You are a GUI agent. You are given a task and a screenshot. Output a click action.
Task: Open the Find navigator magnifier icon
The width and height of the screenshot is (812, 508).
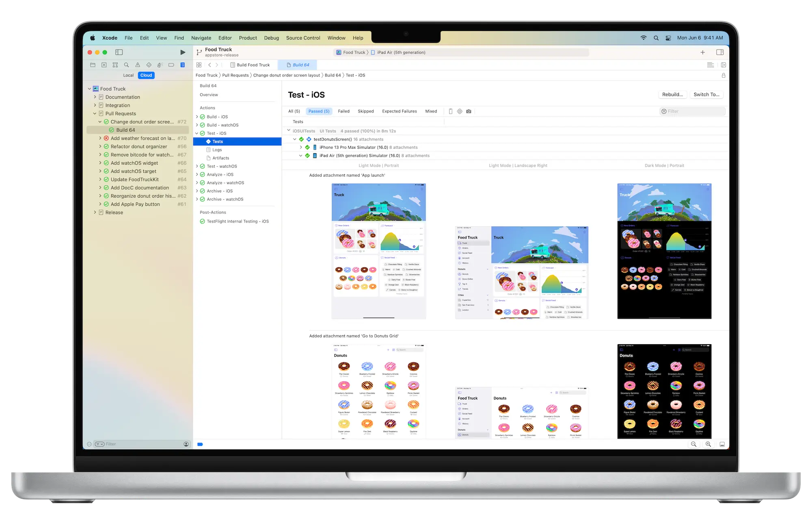click(126, 65)
